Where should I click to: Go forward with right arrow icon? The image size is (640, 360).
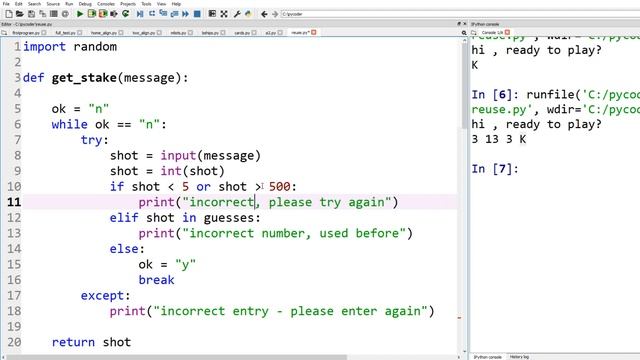pos(275,14)
